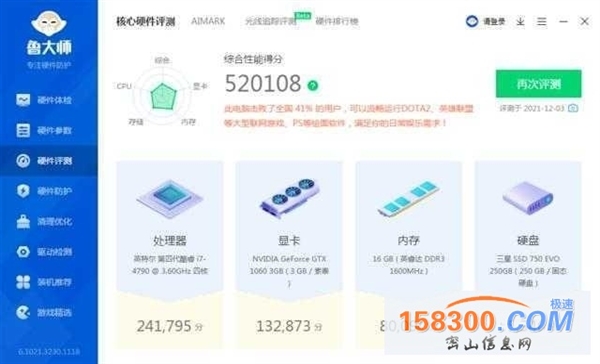Click the green score help question icon
This screenshot has width=600, height=364.
pyautogui.click(x=313, y=85)
